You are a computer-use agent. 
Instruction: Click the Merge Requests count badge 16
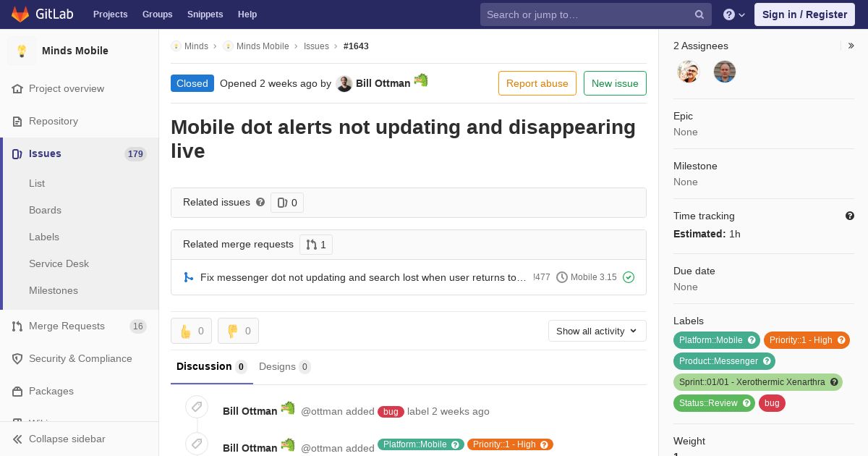[x=137, y=326]
